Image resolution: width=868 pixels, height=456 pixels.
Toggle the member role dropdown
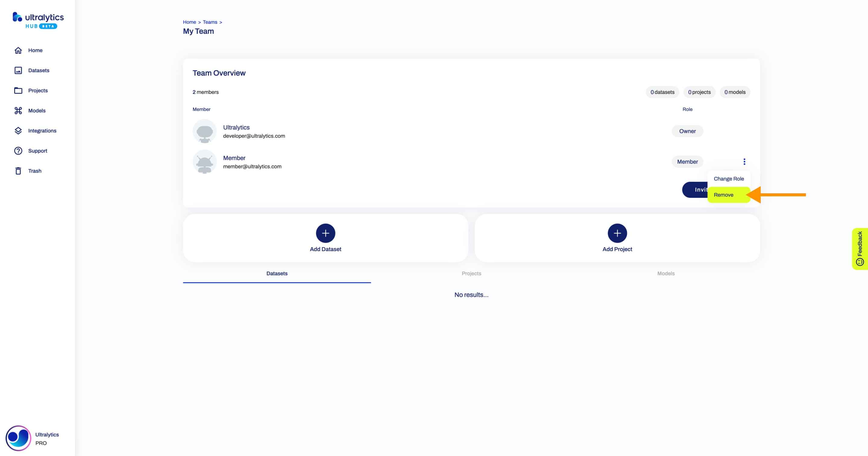(744, 161)
